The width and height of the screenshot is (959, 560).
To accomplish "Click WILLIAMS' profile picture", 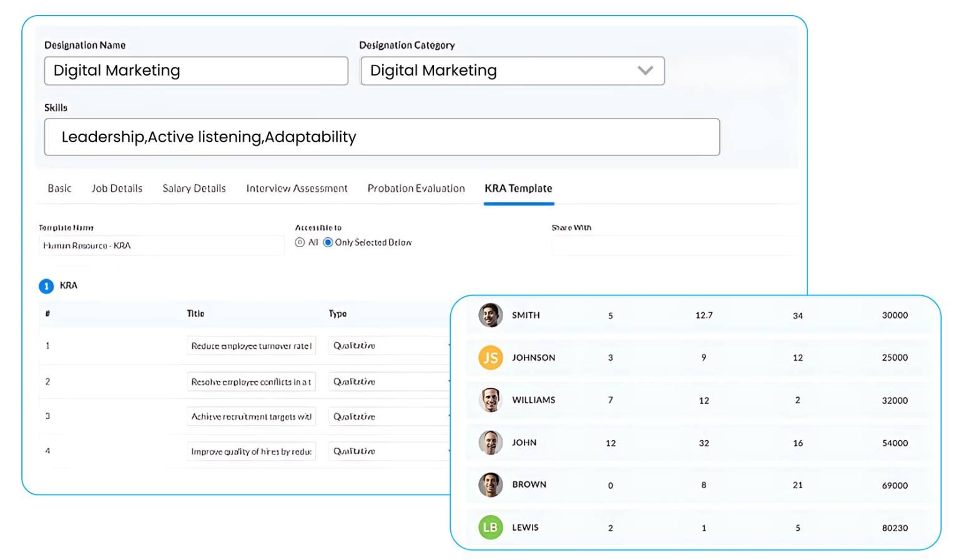I will [490, 400].
